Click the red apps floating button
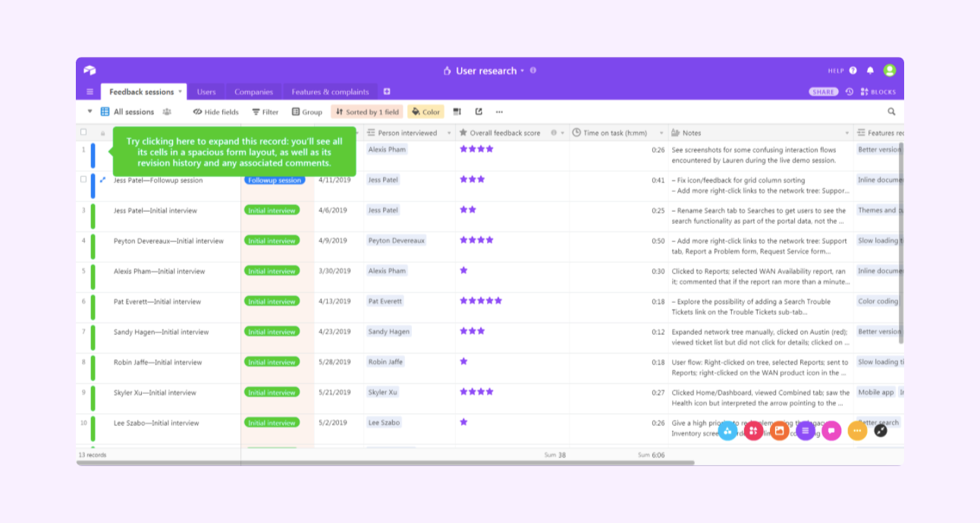Image resolution: width=980 pixels, height=523 pixels. 753,430
